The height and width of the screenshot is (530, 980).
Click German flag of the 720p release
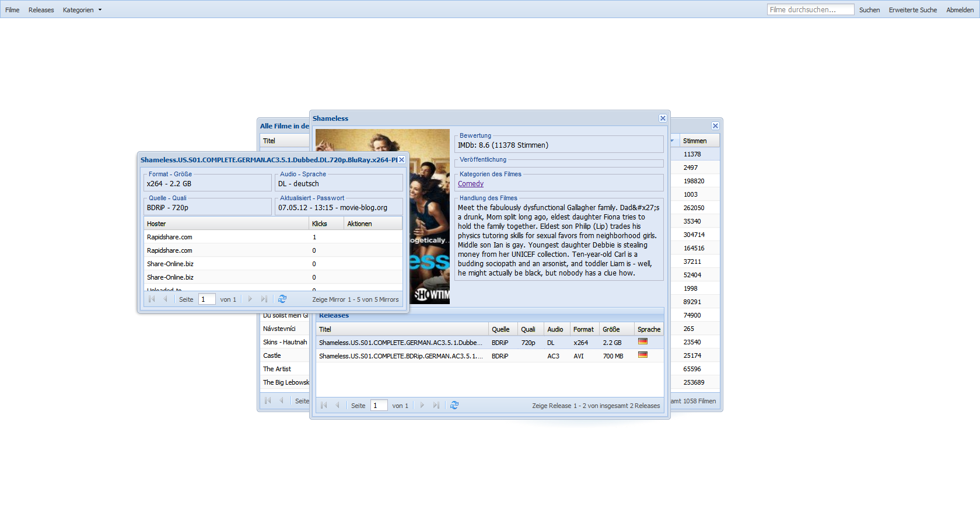[x=643, y=342]
